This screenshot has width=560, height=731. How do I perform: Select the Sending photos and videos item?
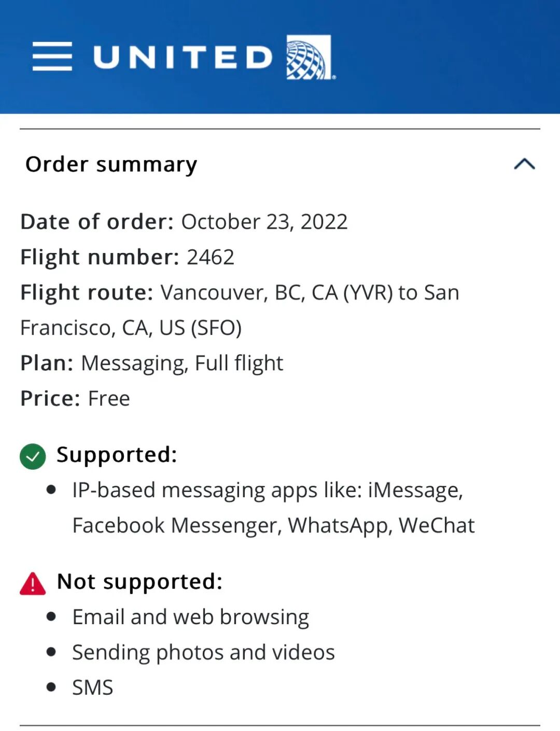(203, 652)
